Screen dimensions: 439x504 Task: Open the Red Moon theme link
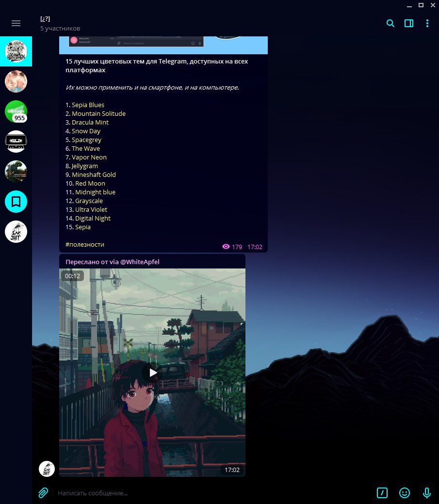coord(90,183)
